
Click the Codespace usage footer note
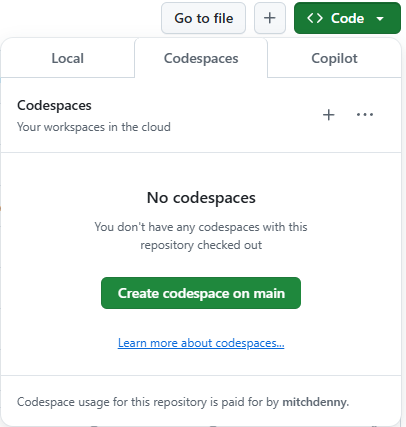point(183,402)
